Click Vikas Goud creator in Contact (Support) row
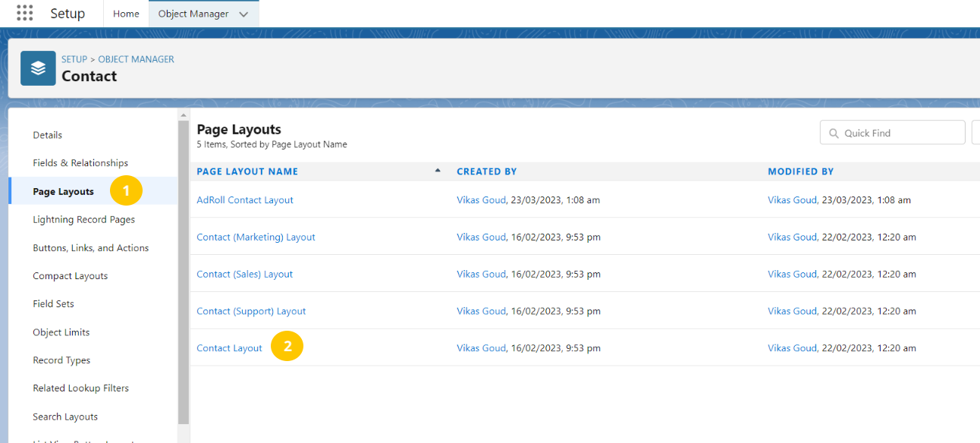Image resolution: width=980 pixels, height=443 pixels. click(481, 311)
